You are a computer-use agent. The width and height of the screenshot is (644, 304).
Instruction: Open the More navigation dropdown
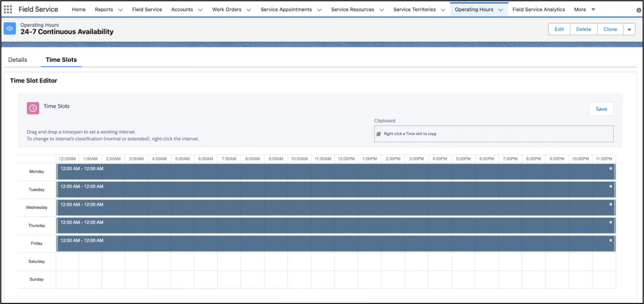click(x=585, y=9)
